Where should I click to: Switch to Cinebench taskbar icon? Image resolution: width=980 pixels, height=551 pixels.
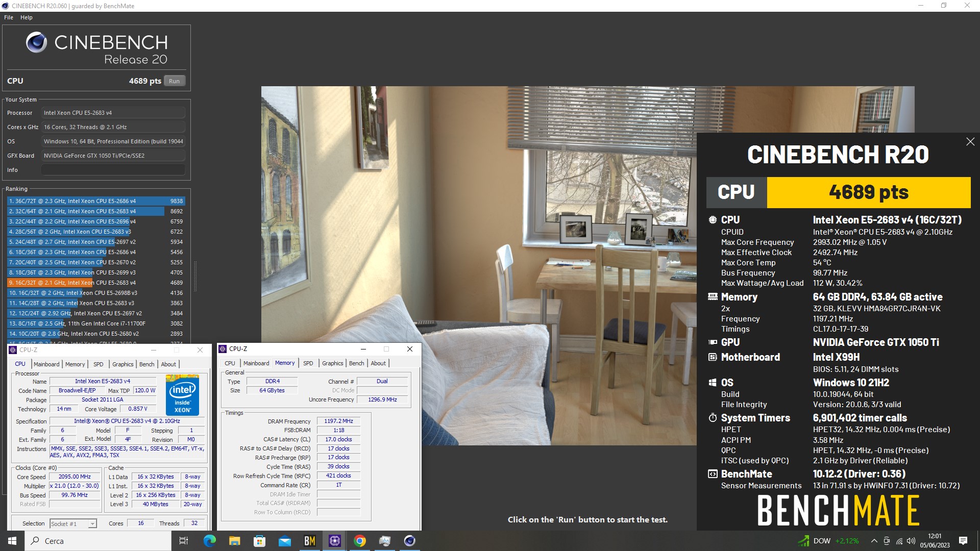click(409, 541)
